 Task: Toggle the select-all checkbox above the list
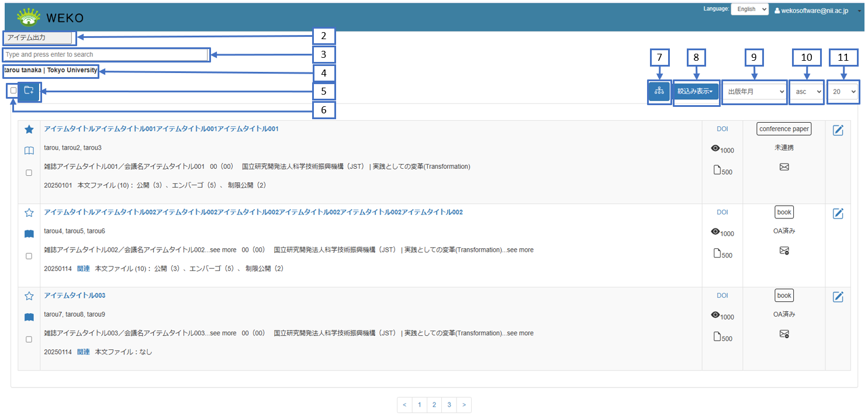coord(13,91)
